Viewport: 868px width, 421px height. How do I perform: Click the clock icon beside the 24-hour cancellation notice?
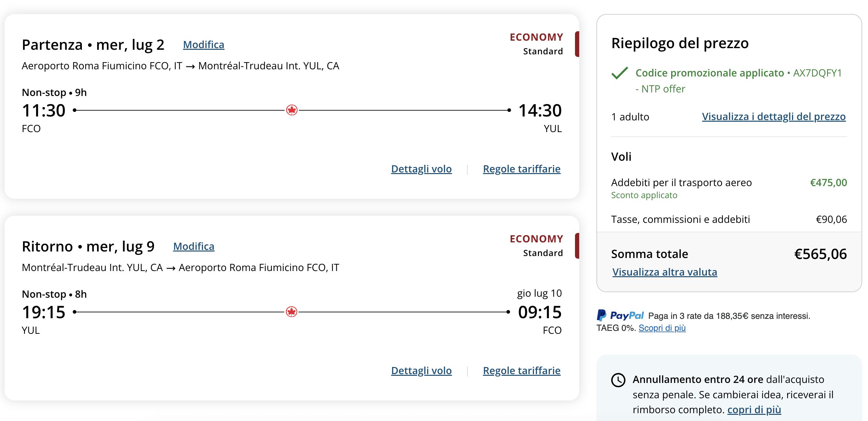[x=618, y=380]
